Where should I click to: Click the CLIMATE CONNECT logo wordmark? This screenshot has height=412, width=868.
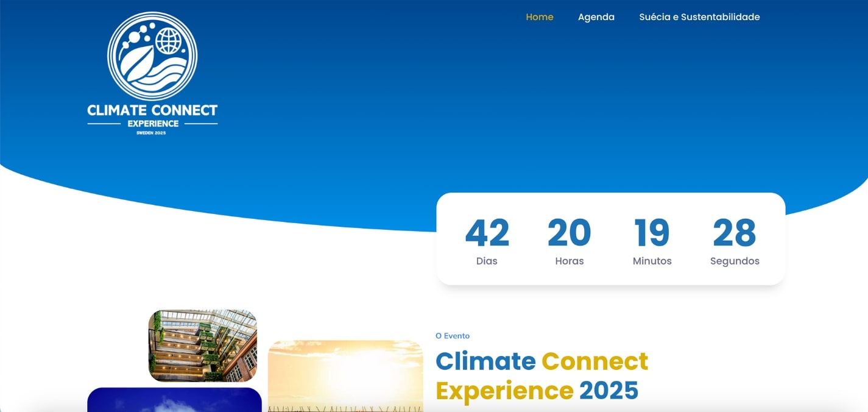pyautogui.click(x=152, y=110)
